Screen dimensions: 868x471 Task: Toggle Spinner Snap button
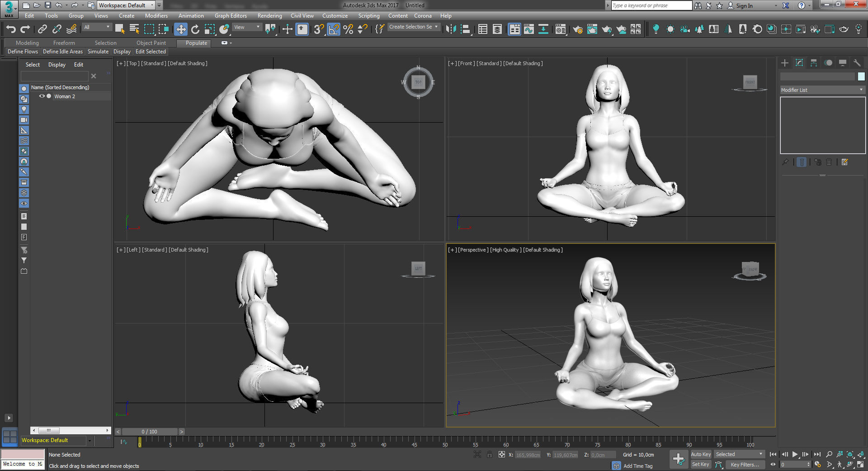point(363,29)
